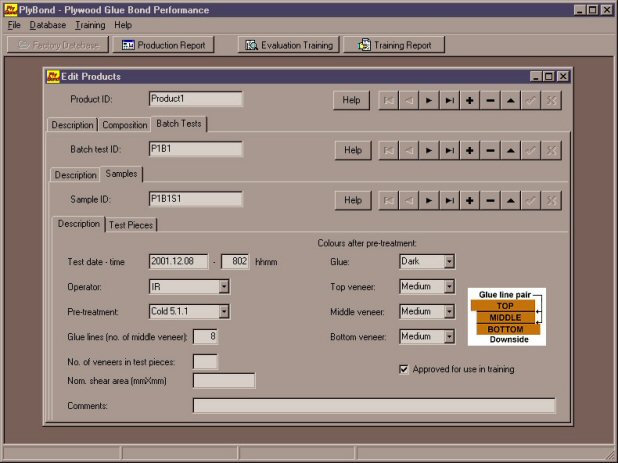Click post checkmark icon in Sample ID row
The image size is (618, 463).
click(531, 201)
